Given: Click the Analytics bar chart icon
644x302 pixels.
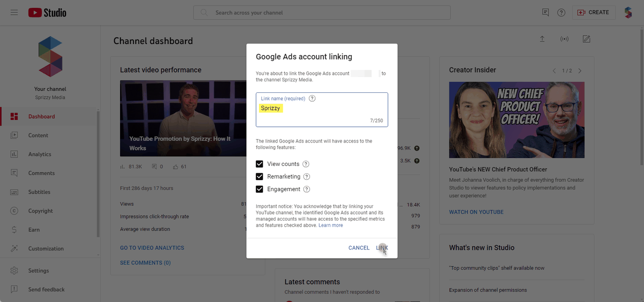Looking at the screenshot, I should pyautogui.click(x=14, y=154).
